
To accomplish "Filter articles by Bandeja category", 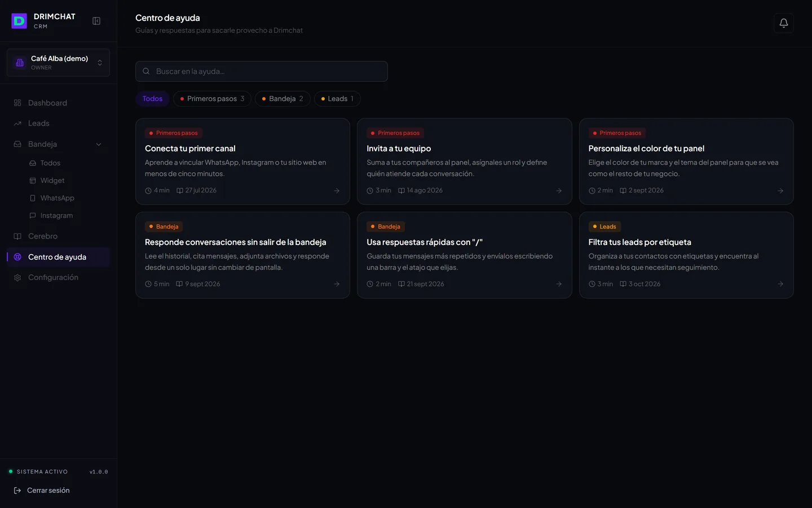I will point(283,99).
